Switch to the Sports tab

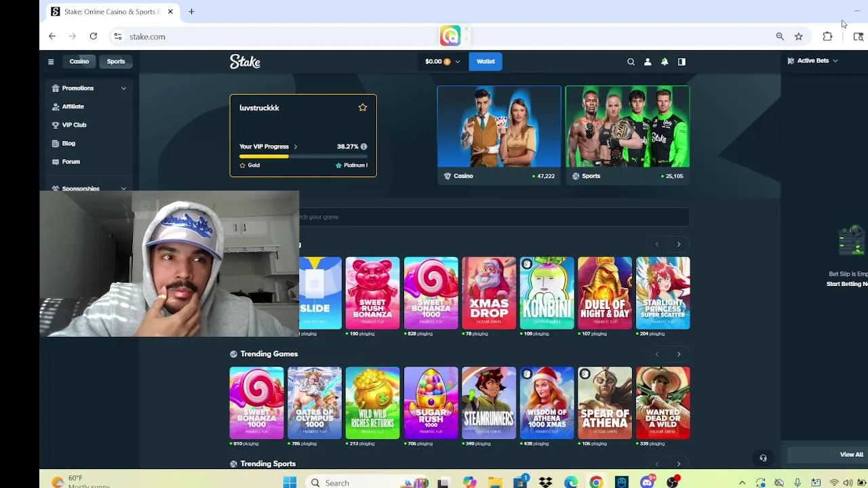[x=116, y=62]
